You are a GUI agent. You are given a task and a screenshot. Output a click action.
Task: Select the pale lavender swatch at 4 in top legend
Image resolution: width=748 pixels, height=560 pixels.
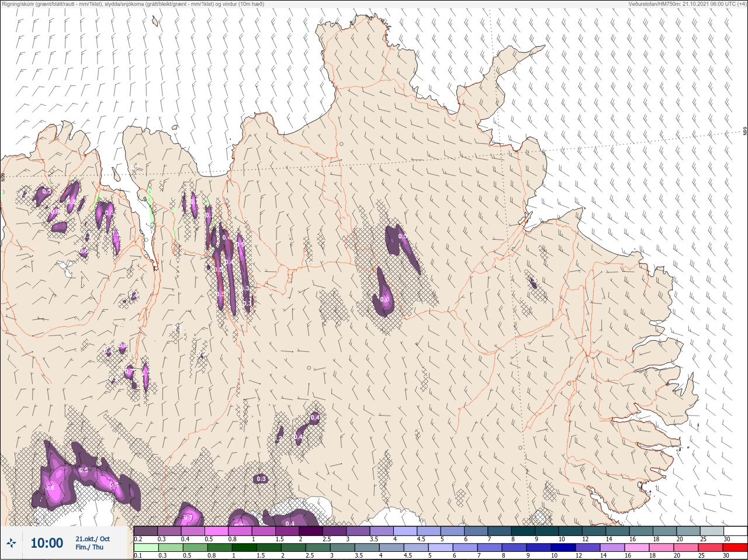(x=406, y=531)
